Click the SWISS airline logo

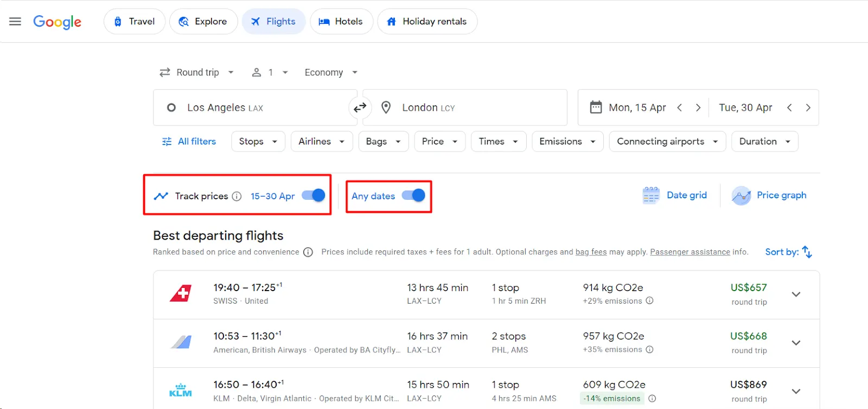pyautogui.click(x=181, y=294)
